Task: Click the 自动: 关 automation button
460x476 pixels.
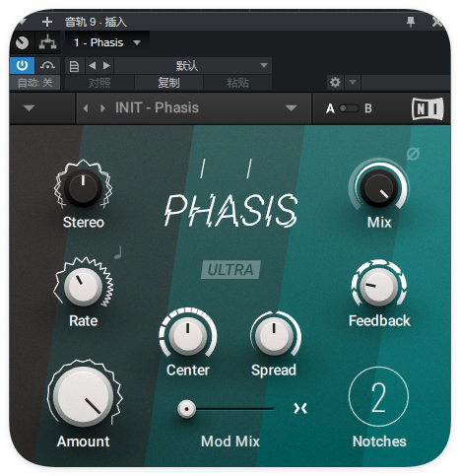Action: [x=34, y=83]
